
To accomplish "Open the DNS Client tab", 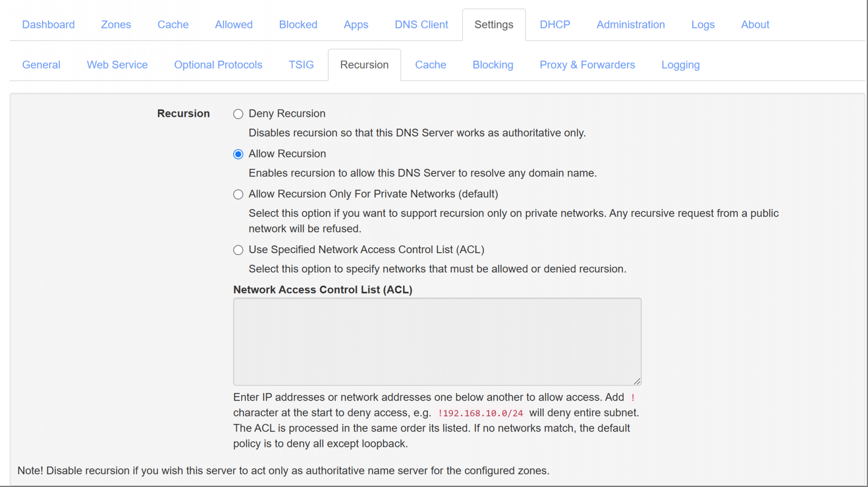I will click(421, 24).
